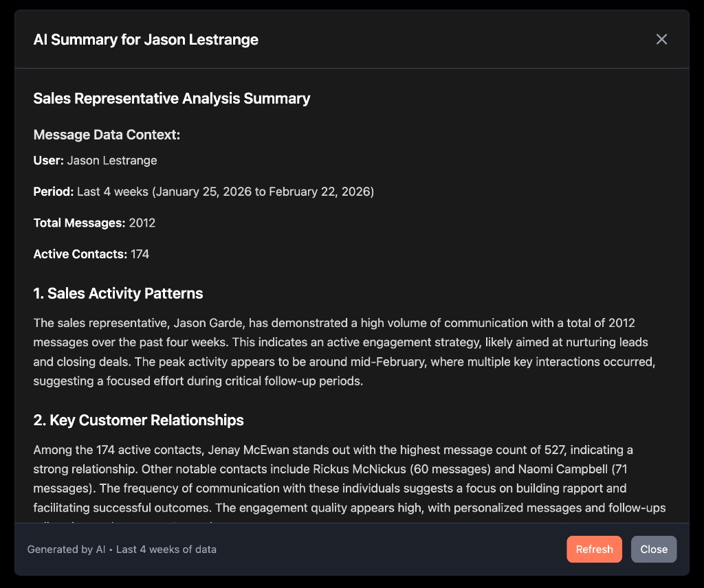Dismiss the dialog with the X icon
The height and width of the screenshot is (588, 704).
click(661, 39)
